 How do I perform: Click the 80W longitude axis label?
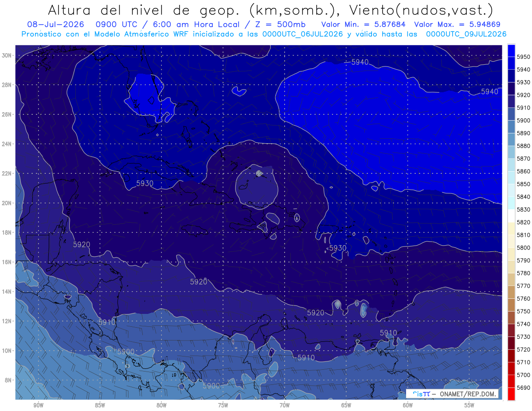(161, 405)
